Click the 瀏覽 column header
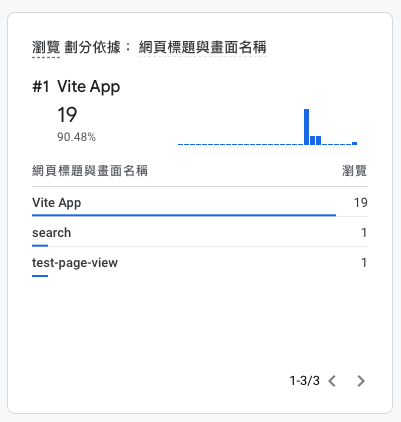 click(x=354, y=171)
